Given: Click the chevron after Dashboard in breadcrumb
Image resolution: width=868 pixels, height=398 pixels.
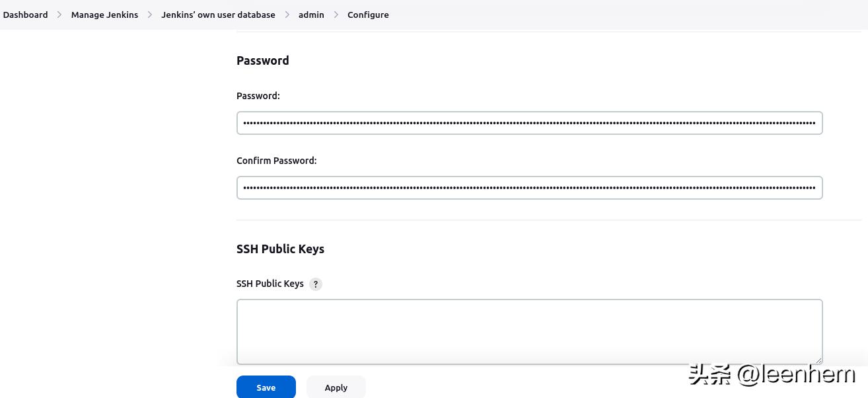Looking at the screenshot, I should tap(58, 14).
